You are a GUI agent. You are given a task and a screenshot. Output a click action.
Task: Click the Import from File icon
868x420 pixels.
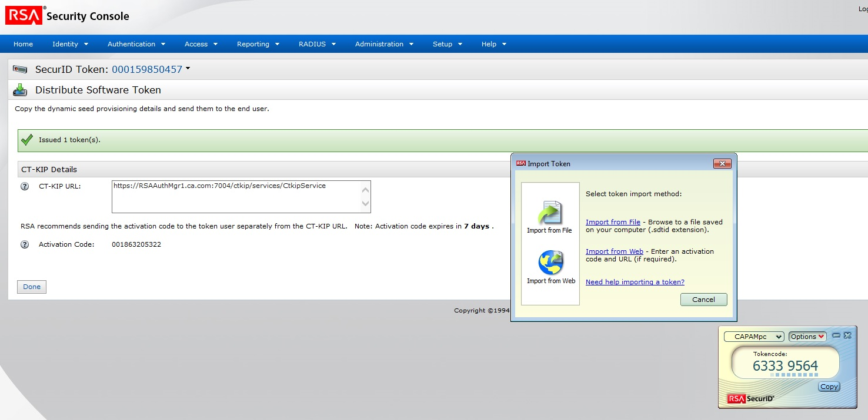tap(550, 213)
